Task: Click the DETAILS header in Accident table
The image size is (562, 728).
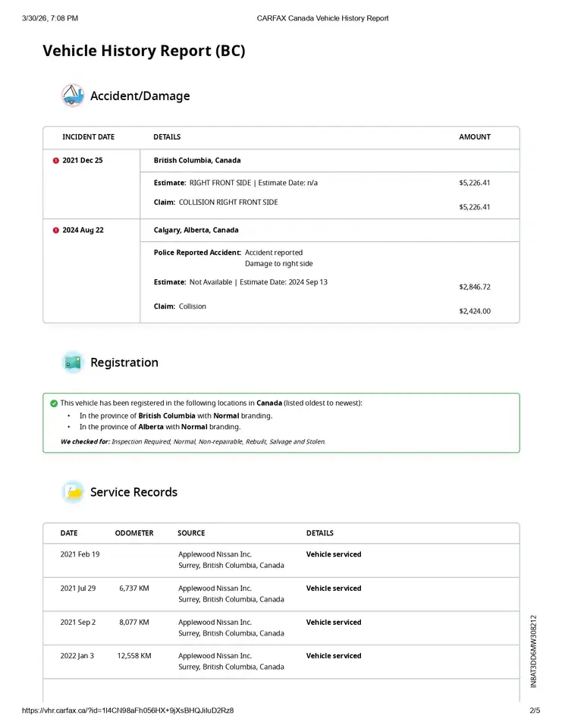Action: coord(167,137)
